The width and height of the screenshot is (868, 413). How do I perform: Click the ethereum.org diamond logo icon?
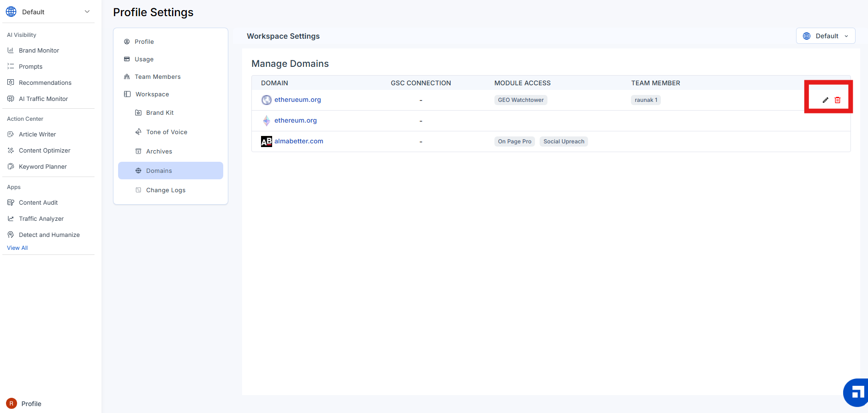click(x=267, y=121)
